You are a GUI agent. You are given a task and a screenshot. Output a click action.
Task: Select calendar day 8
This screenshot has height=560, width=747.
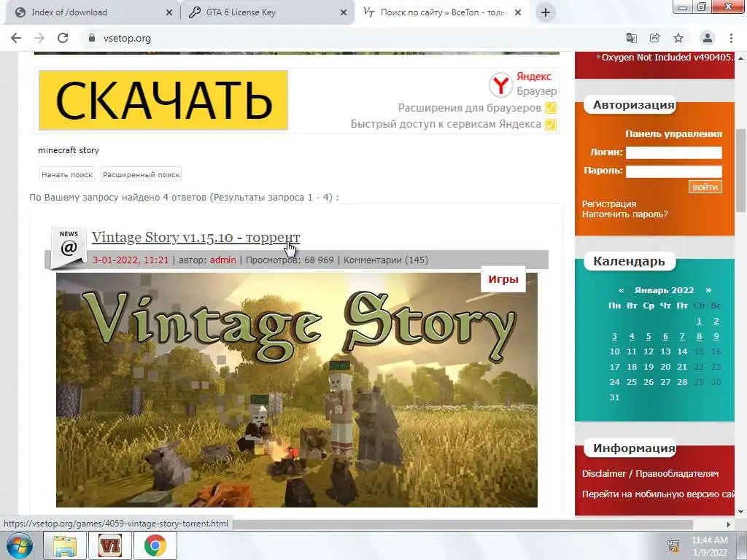coord(699,337)
